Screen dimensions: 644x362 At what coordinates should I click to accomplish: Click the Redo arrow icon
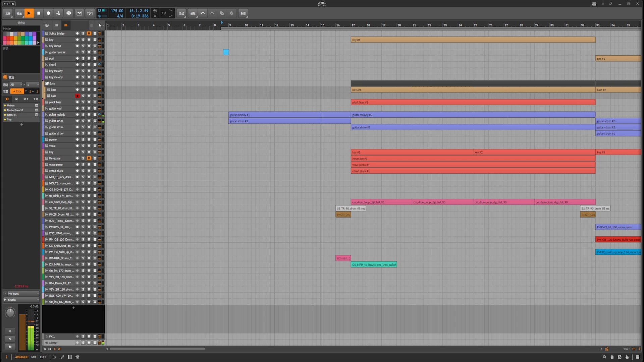212,13
